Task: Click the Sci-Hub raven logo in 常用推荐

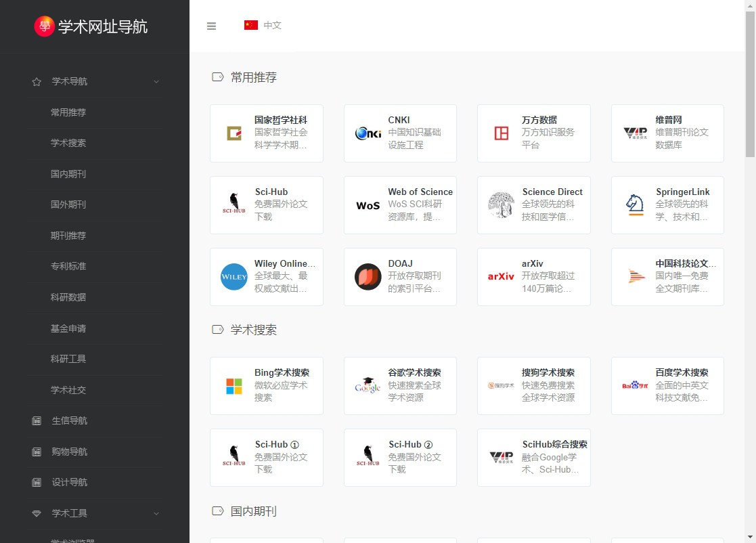Action: click(234, 204)
